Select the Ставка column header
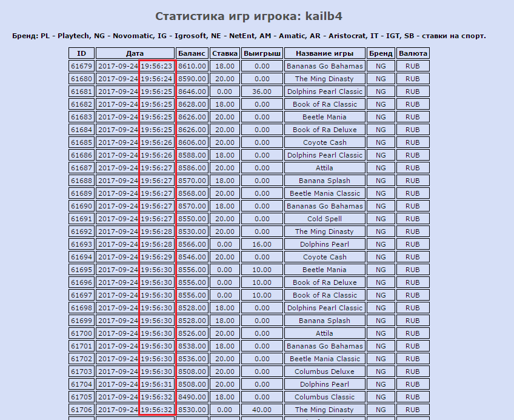The width and height of the screenshot is (514, 420). pyautogui.click(x=225, y=53)
